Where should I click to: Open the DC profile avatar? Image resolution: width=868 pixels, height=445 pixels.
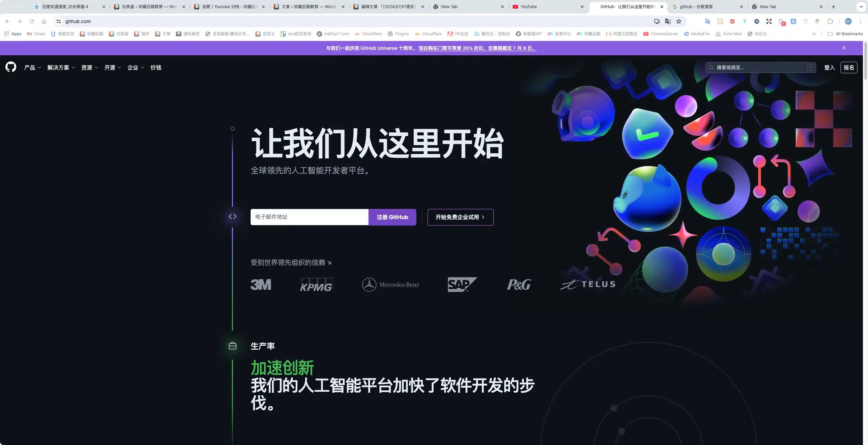(x=848, y=21)
